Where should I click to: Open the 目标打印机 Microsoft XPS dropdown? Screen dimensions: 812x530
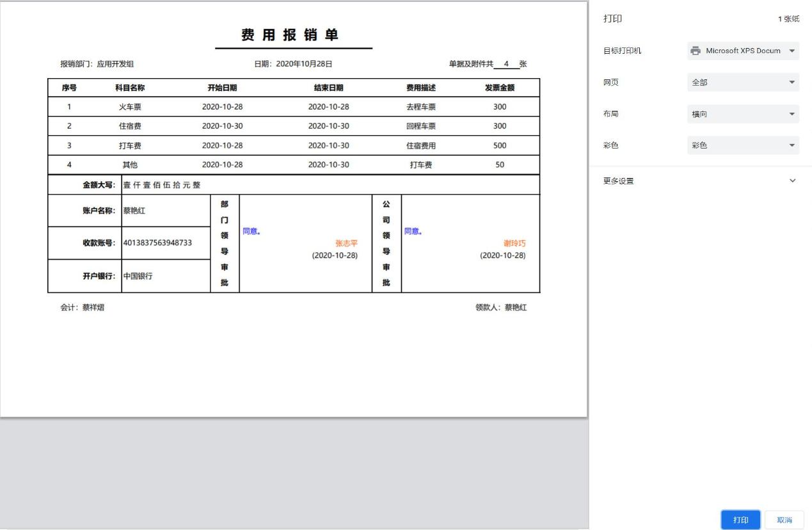click(743, 51)
